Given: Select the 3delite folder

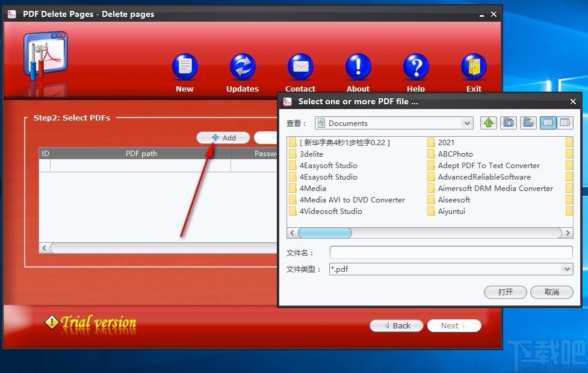Looking at the screenshot, I should (306, 154).
